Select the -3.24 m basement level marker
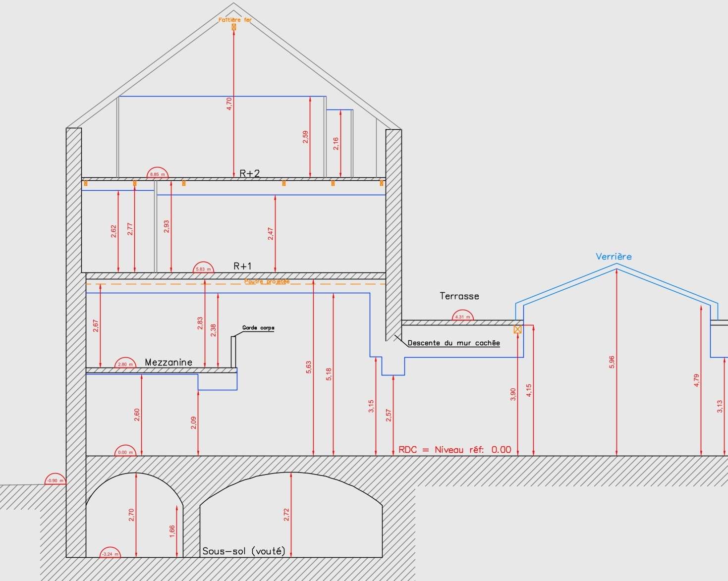The width and height of the screenshot is (728, 581). click(110, 553)
